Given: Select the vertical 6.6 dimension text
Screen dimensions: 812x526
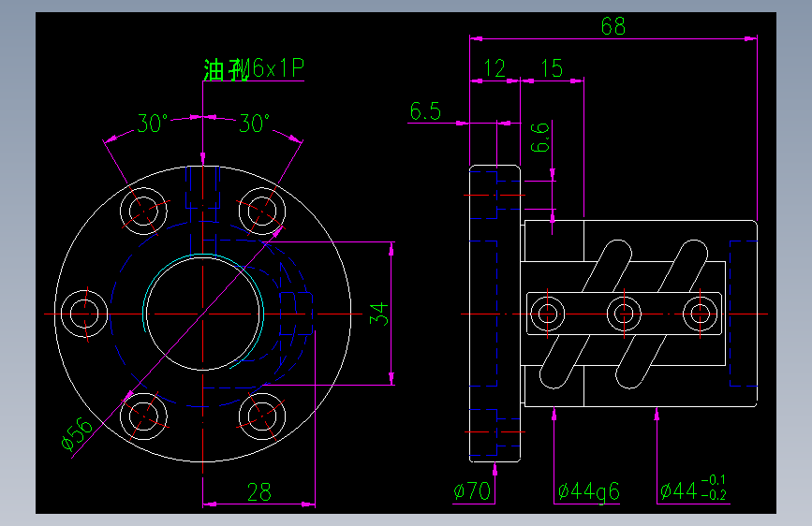Looking at the screenshot, I should pos(540,138).
